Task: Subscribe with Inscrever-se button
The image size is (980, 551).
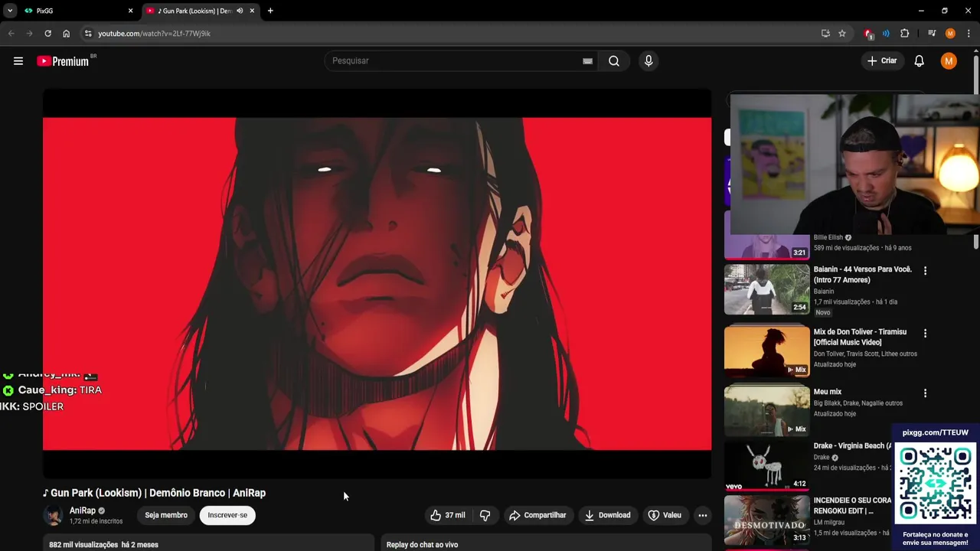Action: pos(227,515)
